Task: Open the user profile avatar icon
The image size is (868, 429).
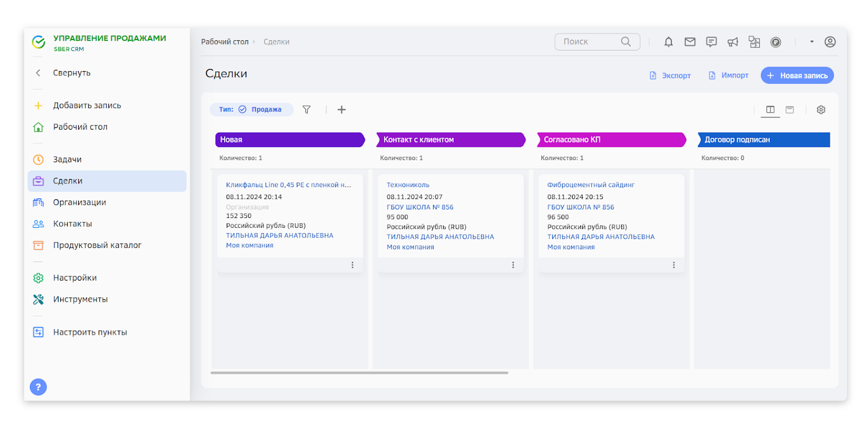Action: click(x=829, y=42)
